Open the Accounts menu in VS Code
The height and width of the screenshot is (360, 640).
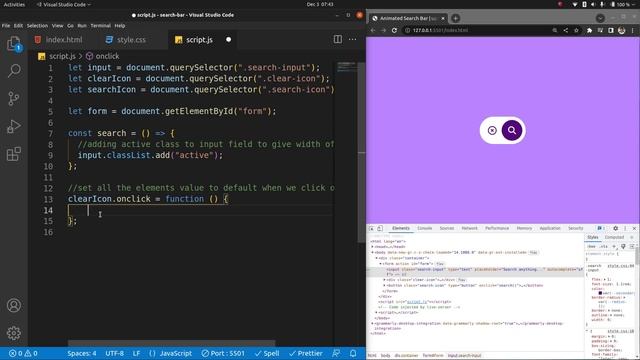pos(14,305)
